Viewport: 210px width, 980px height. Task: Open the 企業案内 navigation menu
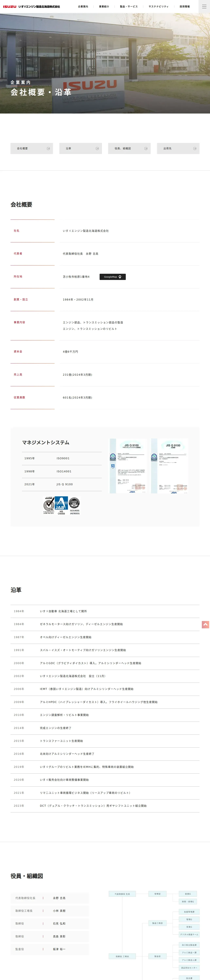click(83, 7)
